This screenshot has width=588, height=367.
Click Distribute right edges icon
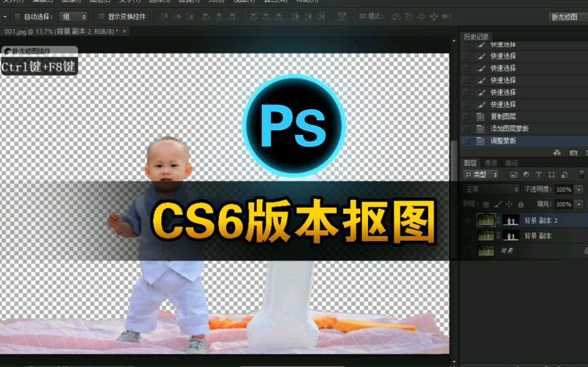pos(321,16)
